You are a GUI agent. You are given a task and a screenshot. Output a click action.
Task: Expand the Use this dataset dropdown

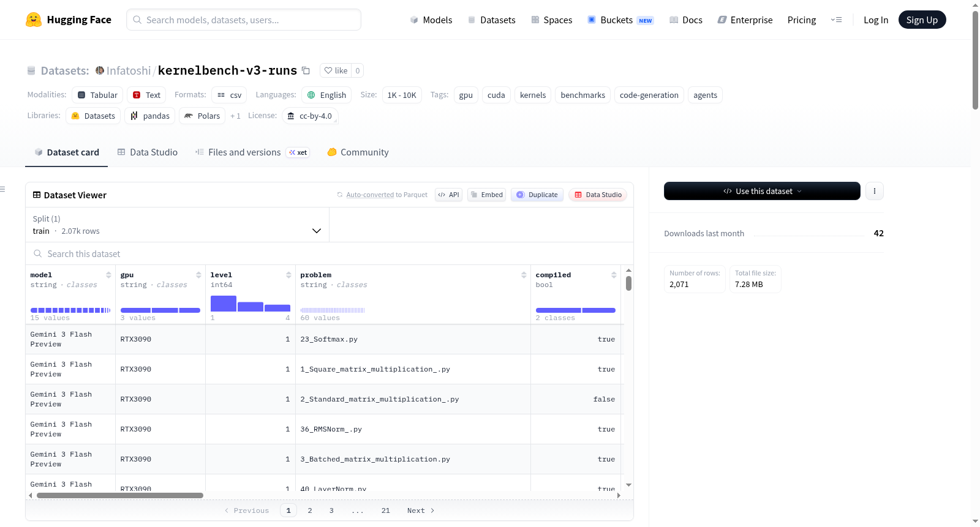pyautogui.click(x=762, y=191)
